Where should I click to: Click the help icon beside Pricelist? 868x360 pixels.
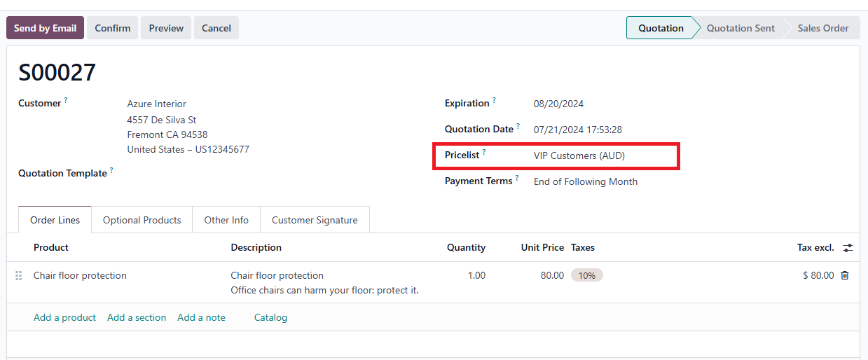[483, 152]
